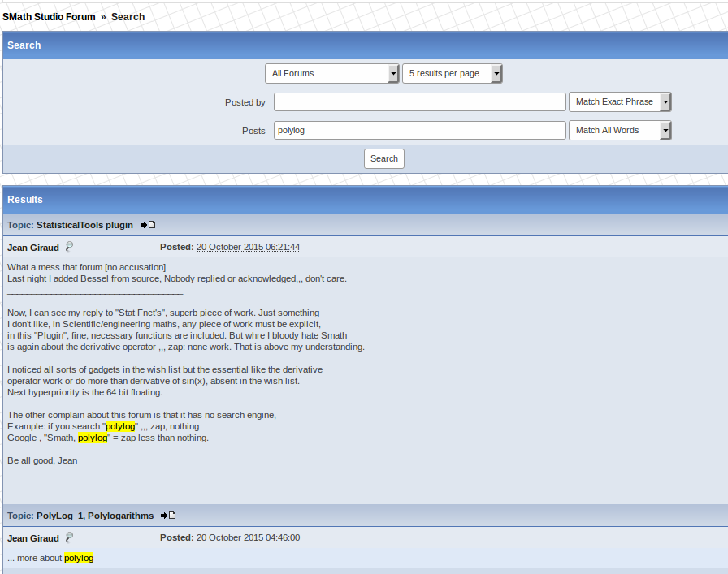Click the go-to-post icon beside PolyLog_1, Polylogarithms

[167, 516]
